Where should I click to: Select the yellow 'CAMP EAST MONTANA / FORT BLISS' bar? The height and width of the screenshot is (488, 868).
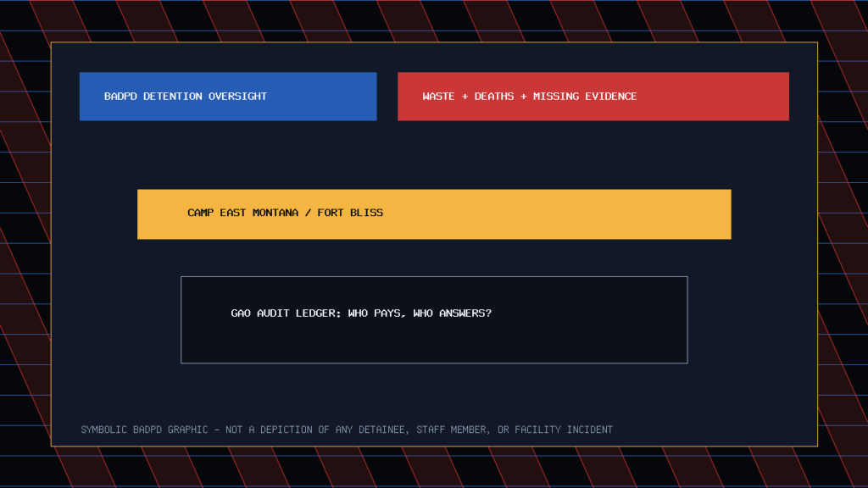(x=434, y=214)
